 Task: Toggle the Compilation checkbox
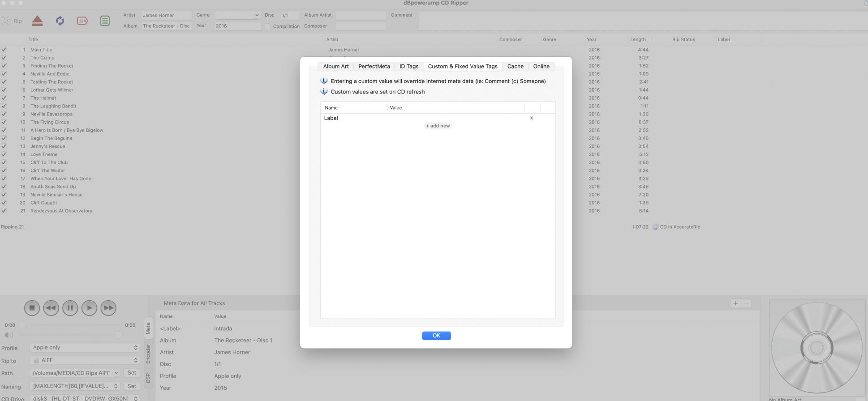click(x=268, y=26)
